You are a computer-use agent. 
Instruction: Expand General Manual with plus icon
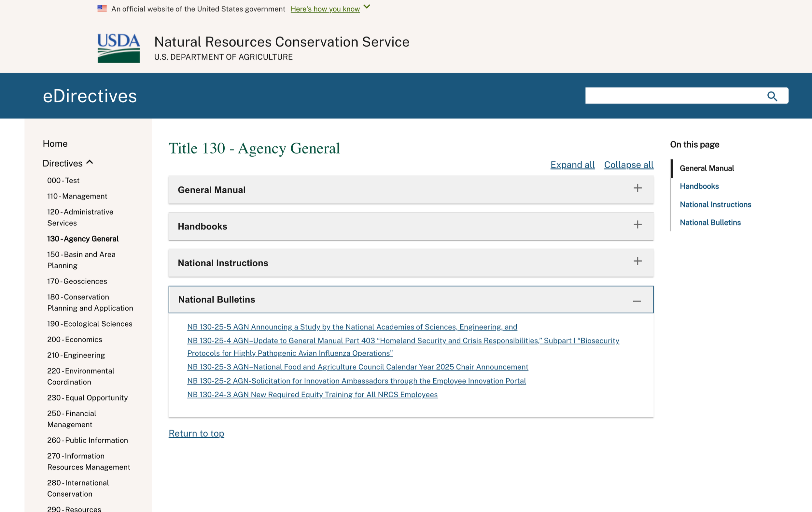pos(637,188)
